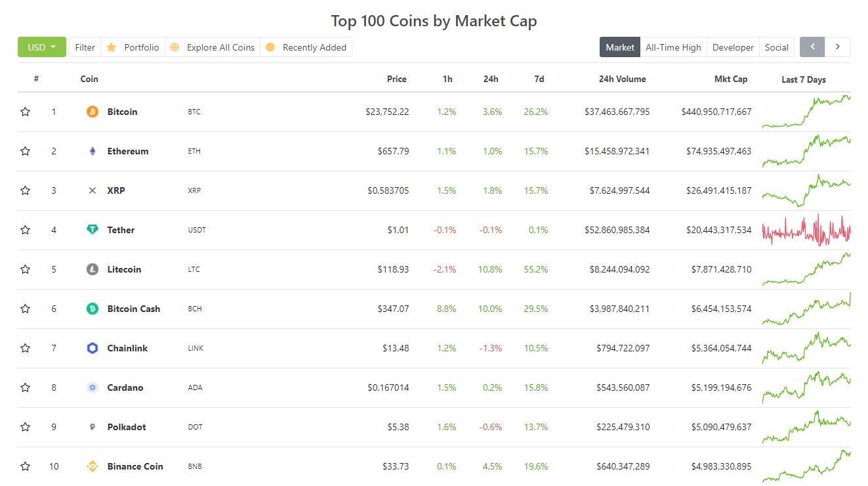Click the Litecoin gray logo icon
The image size is (868, 486).
pyautogui.click(x=93, y=269)
